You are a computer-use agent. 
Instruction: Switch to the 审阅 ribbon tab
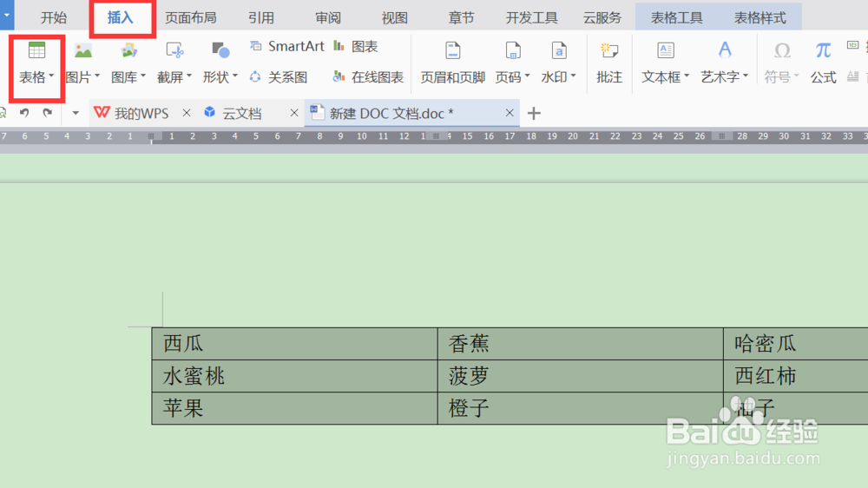[x=328, y=17]
